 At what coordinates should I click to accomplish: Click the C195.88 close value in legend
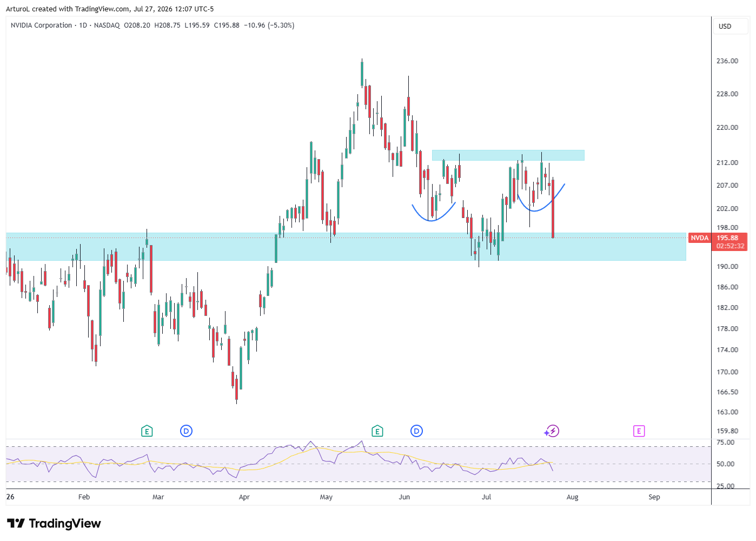[x=227, y=25]
